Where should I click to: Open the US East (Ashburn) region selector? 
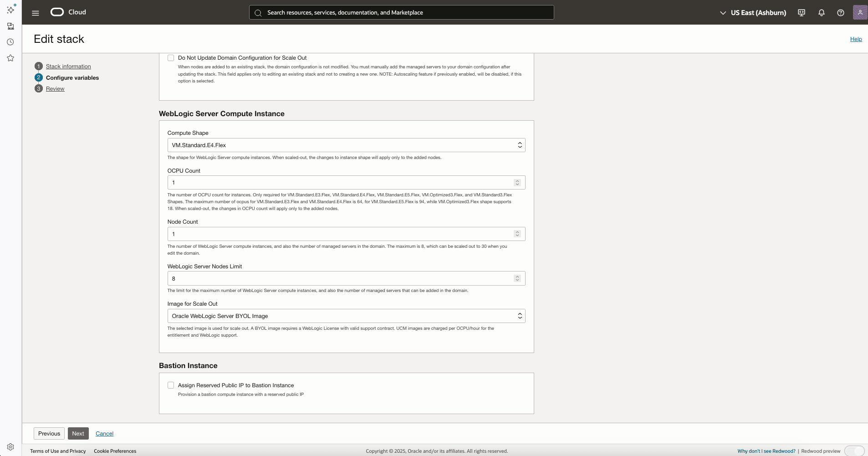[753, 13]
